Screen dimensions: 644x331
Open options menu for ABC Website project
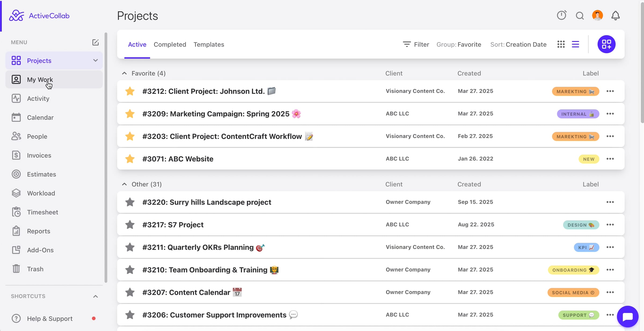pyautogui.click(x=610, y=159)
